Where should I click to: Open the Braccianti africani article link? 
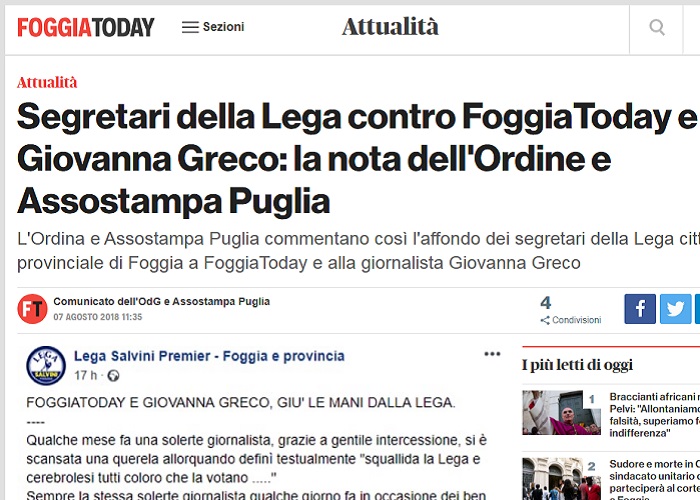(x=654, y=415)
